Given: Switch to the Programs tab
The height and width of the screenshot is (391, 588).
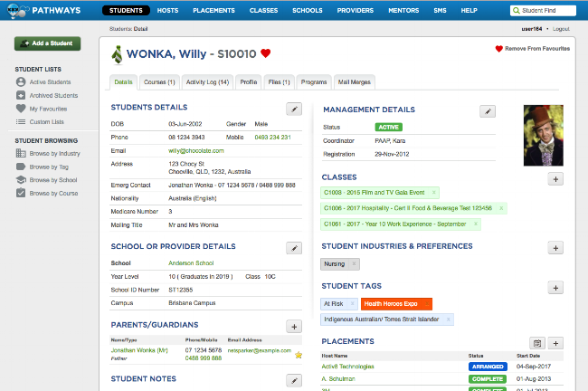Looking at the screenshot, I should coord(314,82).
